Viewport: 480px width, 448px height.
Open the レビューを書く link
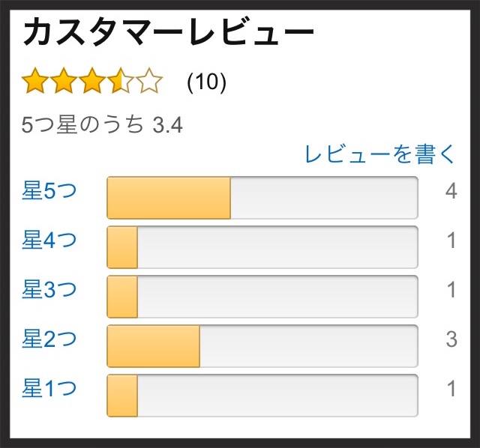[379, 154]
